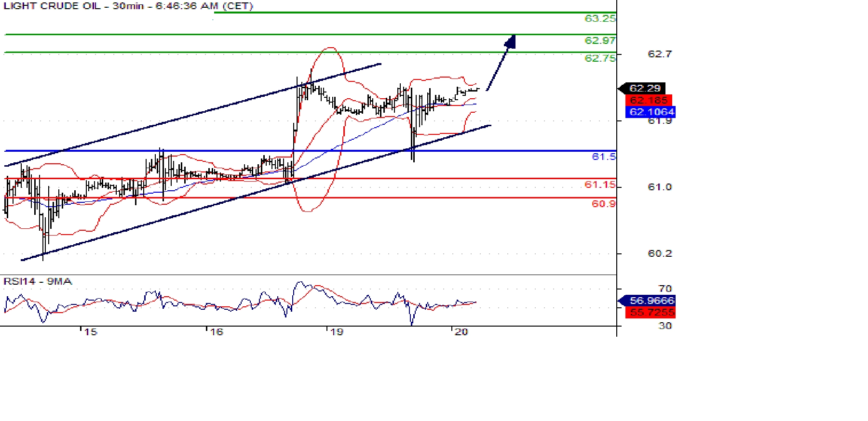868x421 pixels.
Task: Click the upward projection arrow head
Action: pos(511,41)
